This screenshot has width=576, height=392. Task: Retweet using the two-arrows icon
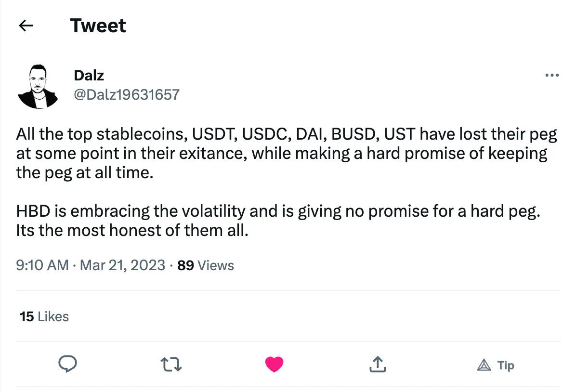click(x=171, y=365)
